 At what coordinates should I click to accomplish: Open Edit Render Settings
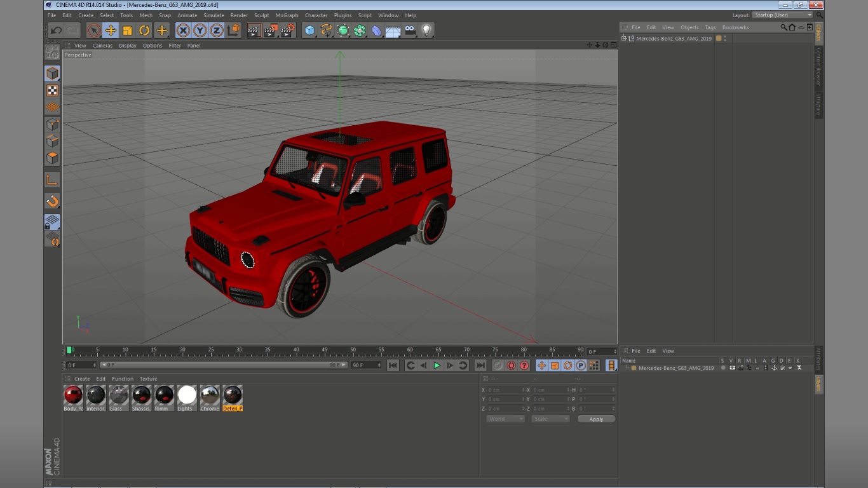tap(288, 30)
